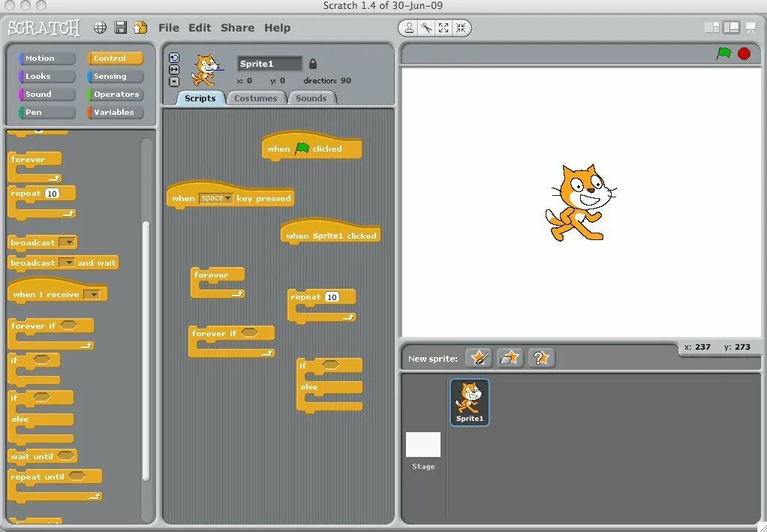Switch to the Costumes tab
Viewport: 767px width, 532px height.
tap(256, 98)
